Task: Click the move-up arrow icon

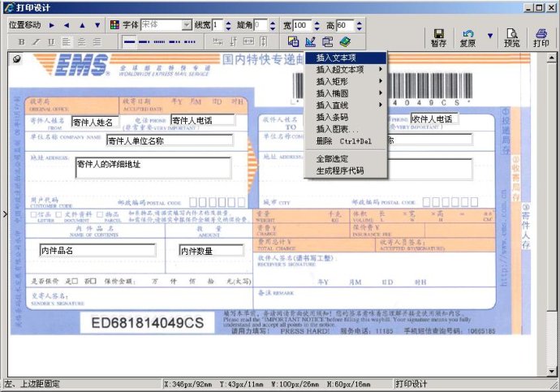Action: point(83,25)
